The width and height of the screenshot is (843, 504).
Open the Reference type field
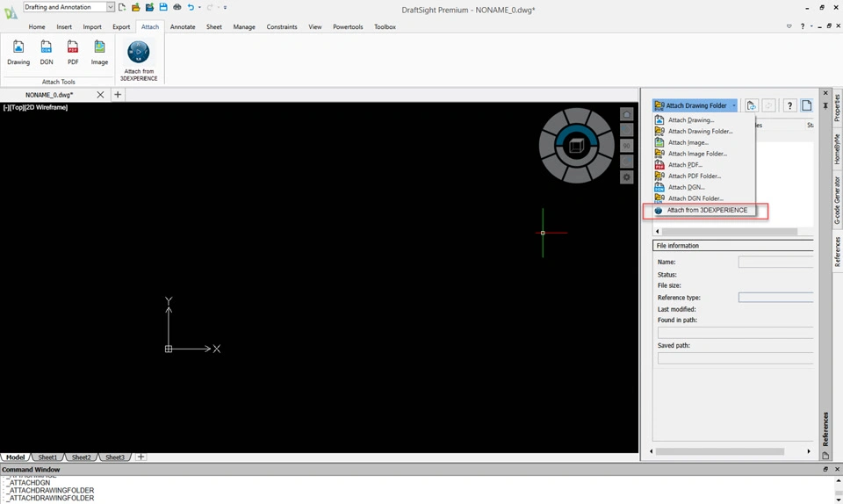(775, 298)
